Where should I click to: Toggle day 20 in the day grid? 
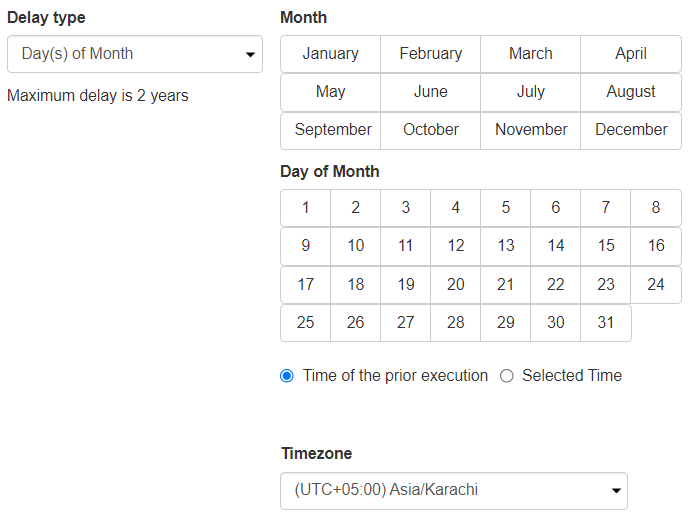[x=456, y=285]
